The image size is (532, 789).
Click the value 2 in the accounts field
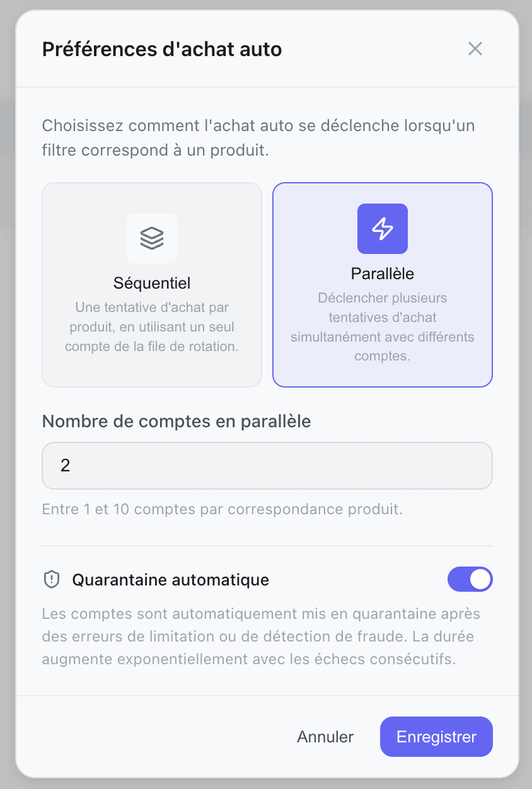click(x=66, y=466)
